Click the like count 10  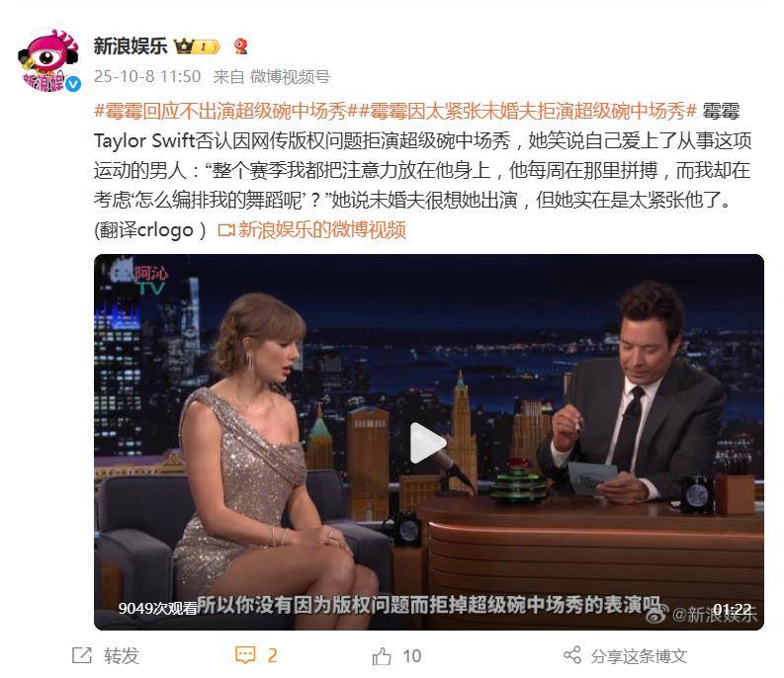click(x=412, y=656)
